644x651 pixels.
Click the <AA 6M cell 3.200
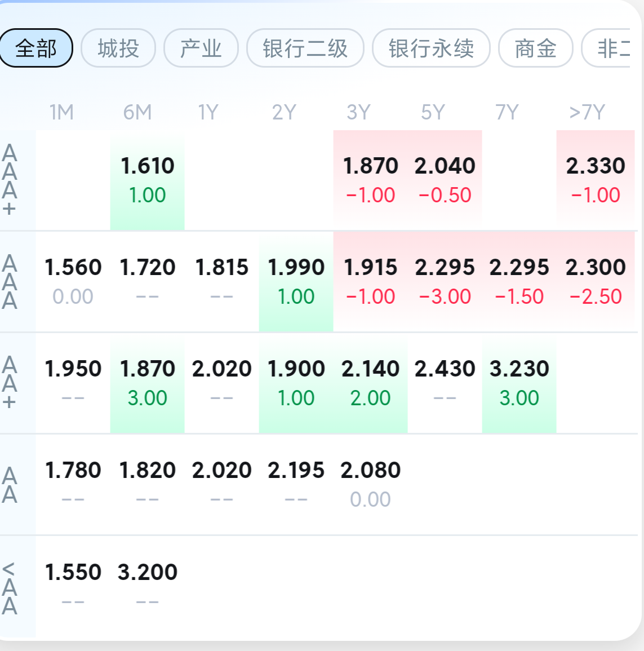148,586
